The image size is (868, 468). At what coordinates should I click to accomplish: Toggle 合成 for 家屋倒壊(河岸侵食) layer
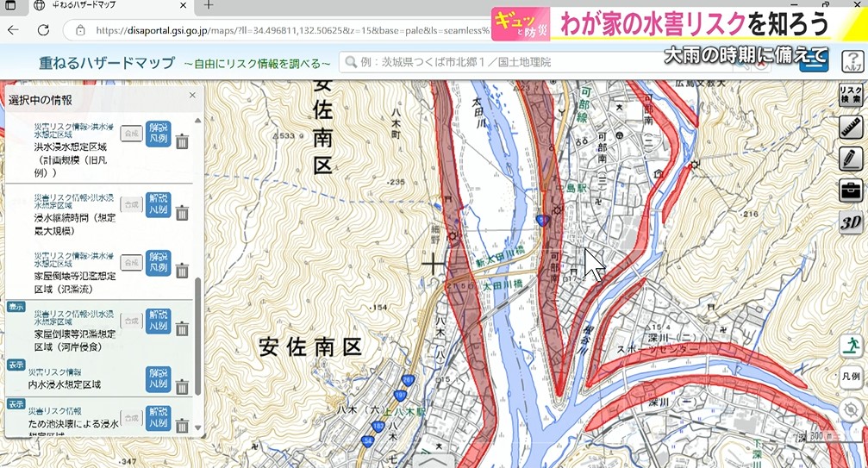pyautogui.click(x=132, y=321)
